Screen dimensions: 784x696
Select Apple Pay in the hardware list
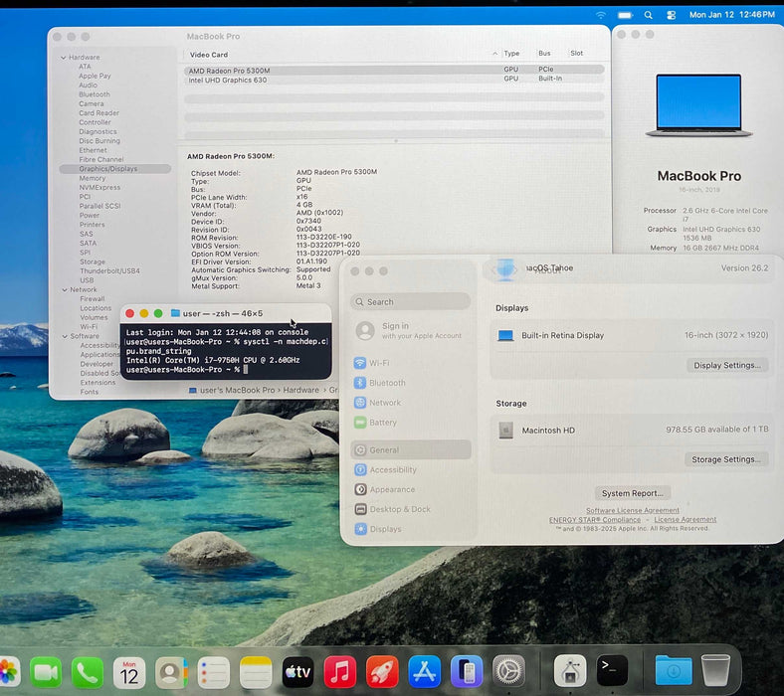click(95, 76)
